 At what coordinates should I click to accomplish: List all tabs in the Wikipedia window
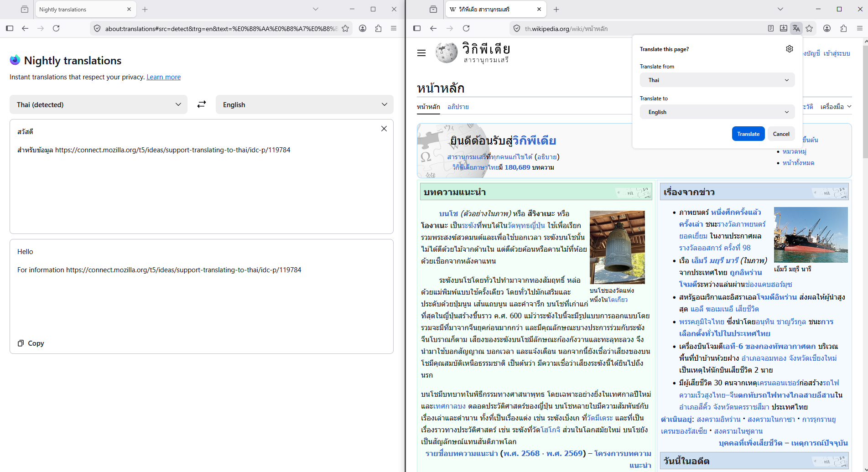(x=780, y=9)
